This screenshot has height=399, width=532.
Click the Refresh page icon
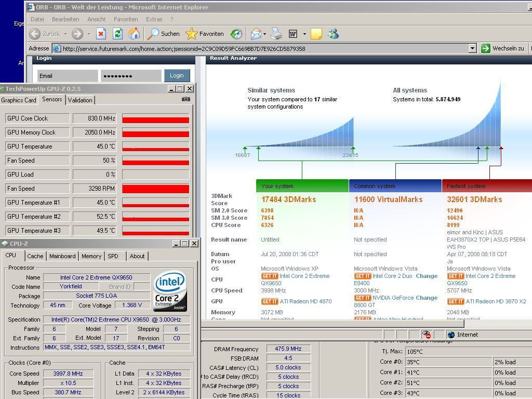click(117, 34)
